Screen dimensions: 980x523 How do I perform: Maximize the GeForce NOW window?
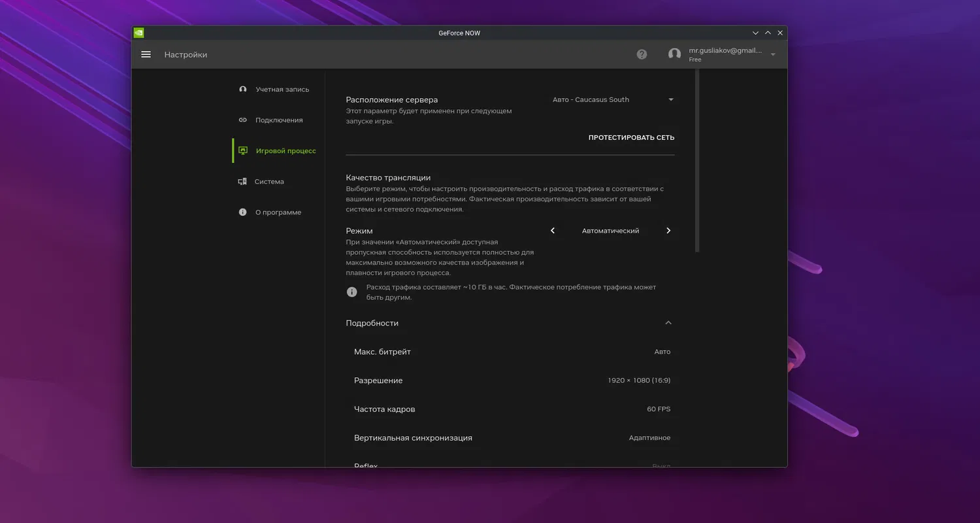(768, 33)
